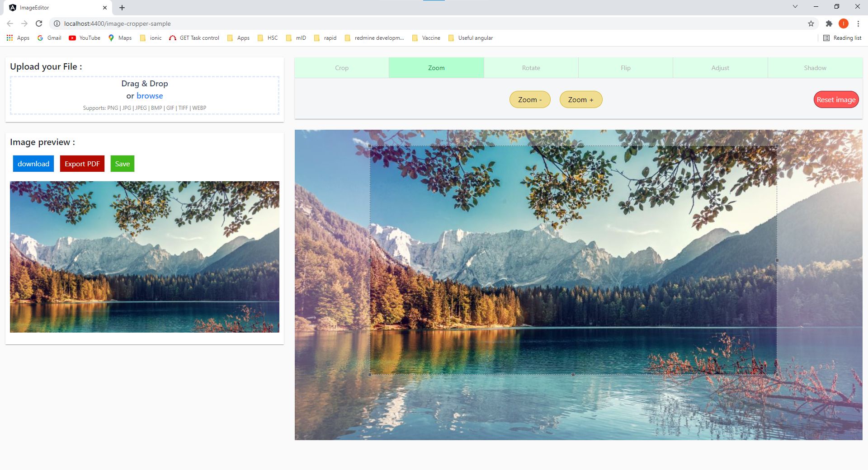
Task: Expand the tab search dropdown arrow
Action: click(795, 7)
